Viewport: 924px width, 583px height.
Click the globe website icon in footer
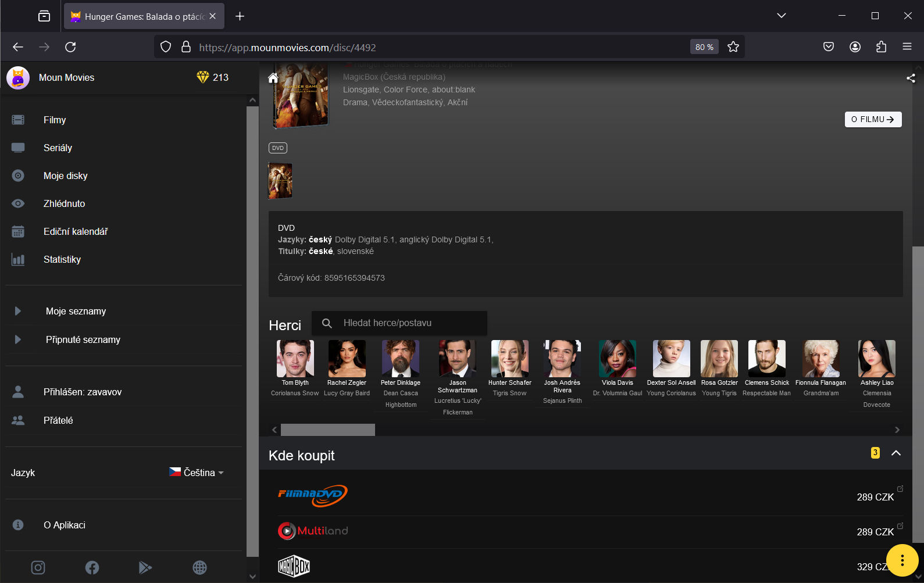(x=199, y=567)
